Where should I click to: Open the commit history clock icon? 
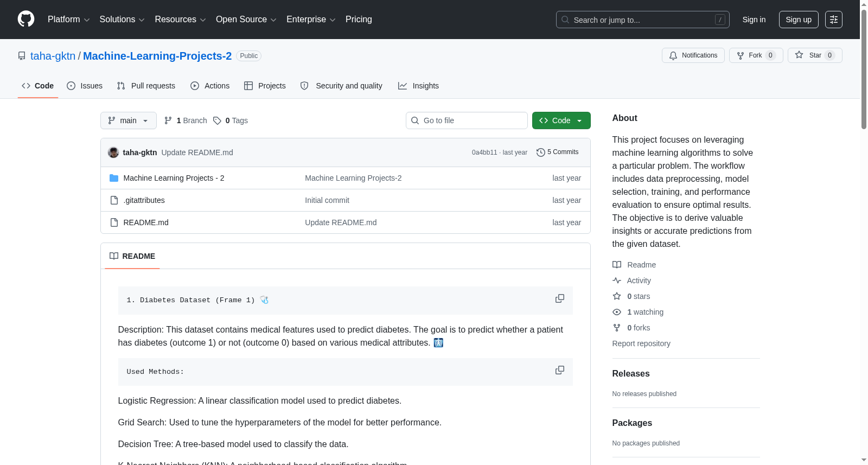[540, 152]
